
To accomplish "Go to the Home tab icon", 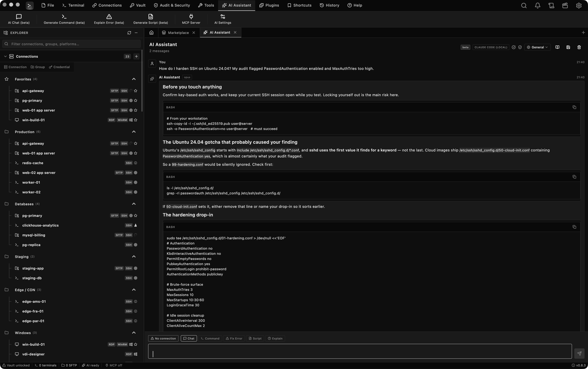I will click(151, 32).
